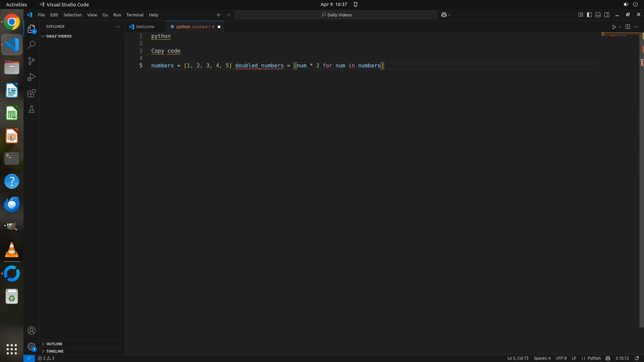Click the errors and warnings status indicator
Screen dimensions: 644x362
pyautogui.click(x=46, y=358)
